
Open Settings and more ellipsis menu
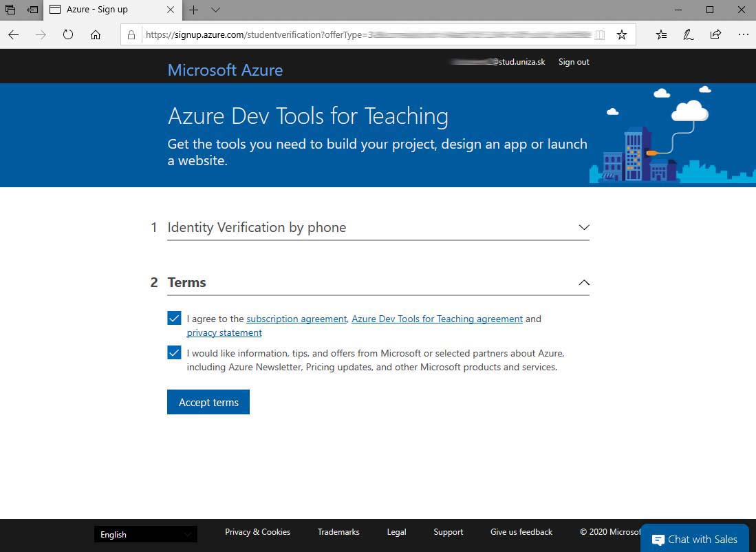pyautogui.click(x=743, y=34)
